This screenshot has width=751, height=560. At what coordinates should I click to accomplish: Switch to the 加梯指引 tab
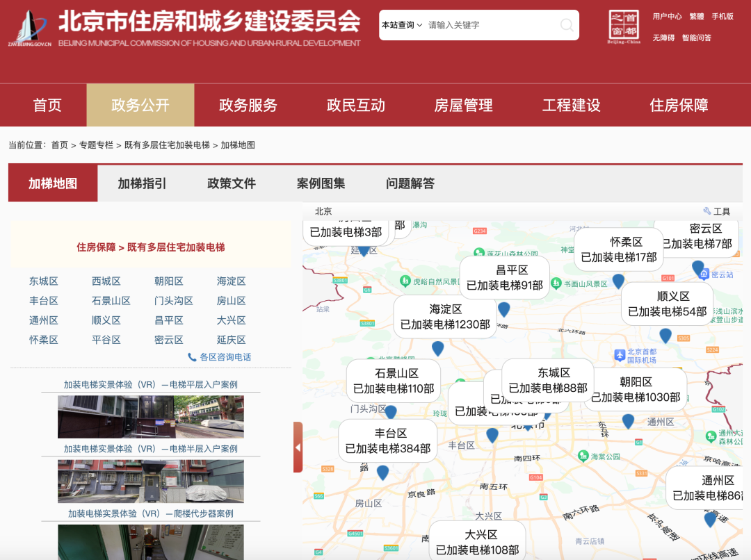(142, 183)
